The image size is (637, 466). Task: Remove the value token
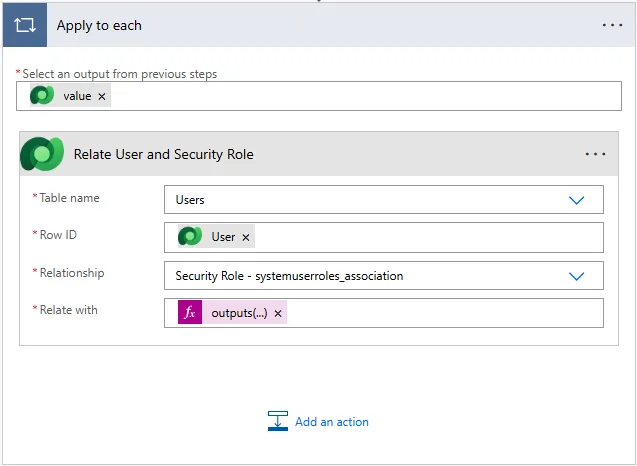tap(102, 96)
